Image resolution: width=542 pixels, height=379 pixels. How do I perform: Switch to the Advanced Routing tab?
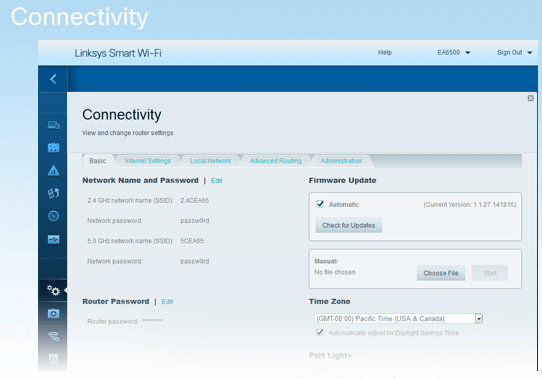pyautogui.click(x=275, y=161)
